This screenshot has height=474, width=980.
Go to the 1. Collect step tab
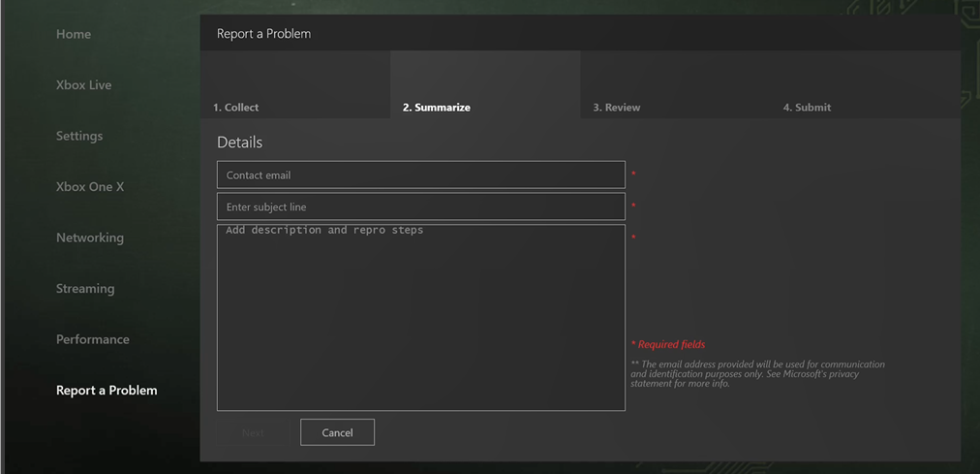[295, 84]
